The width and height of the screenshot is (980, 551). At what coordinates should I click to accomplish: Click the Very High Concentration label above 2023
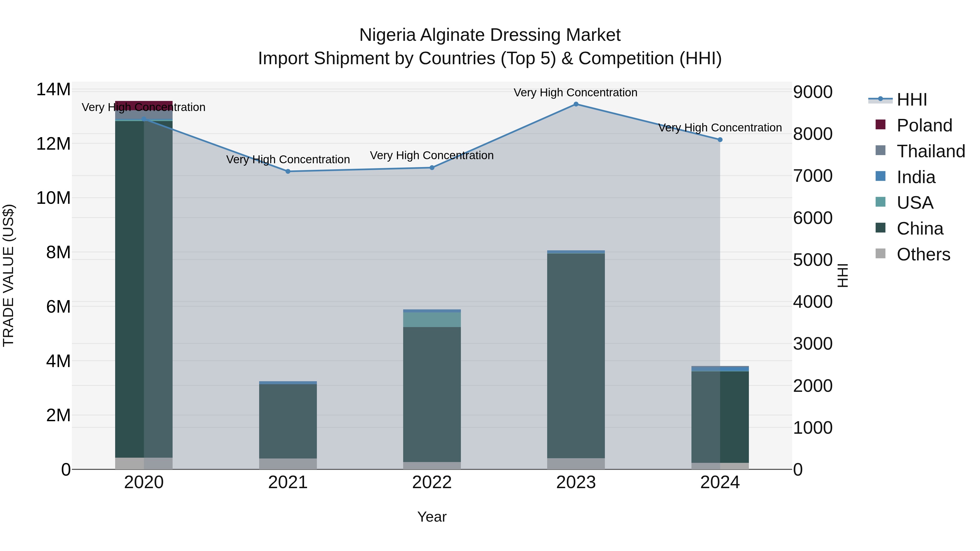click(x=575, y=93)
